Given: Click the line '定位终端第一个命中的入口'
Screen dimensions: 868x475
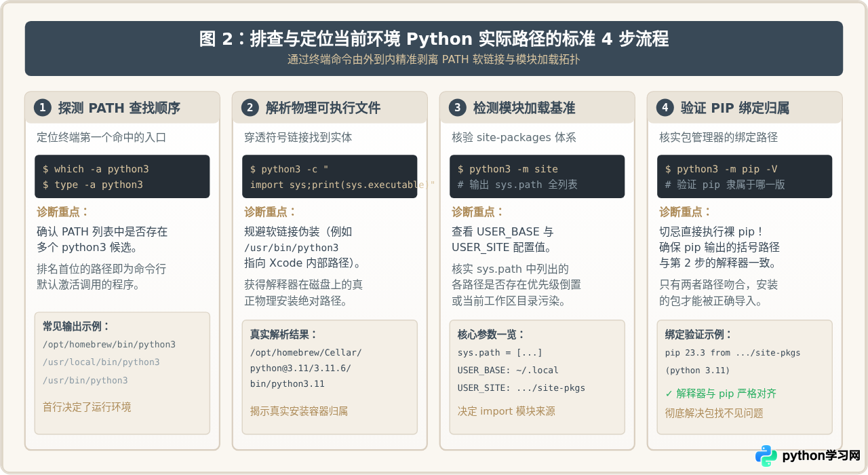Looking at the screenshot, I should [102, 137].
